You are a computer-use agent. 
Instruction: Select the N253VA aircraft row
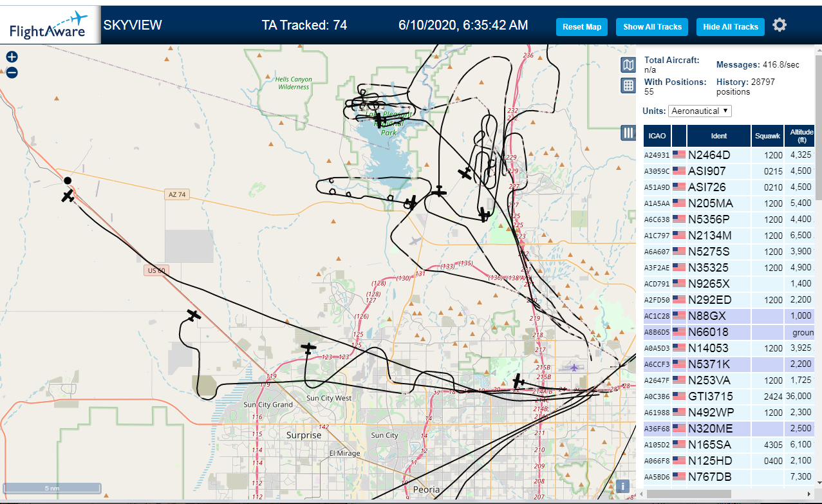tap(729, 380)
